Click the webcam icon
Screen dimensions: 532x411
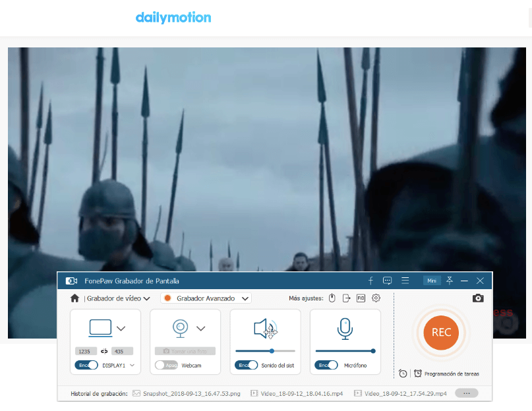(180, 328)
